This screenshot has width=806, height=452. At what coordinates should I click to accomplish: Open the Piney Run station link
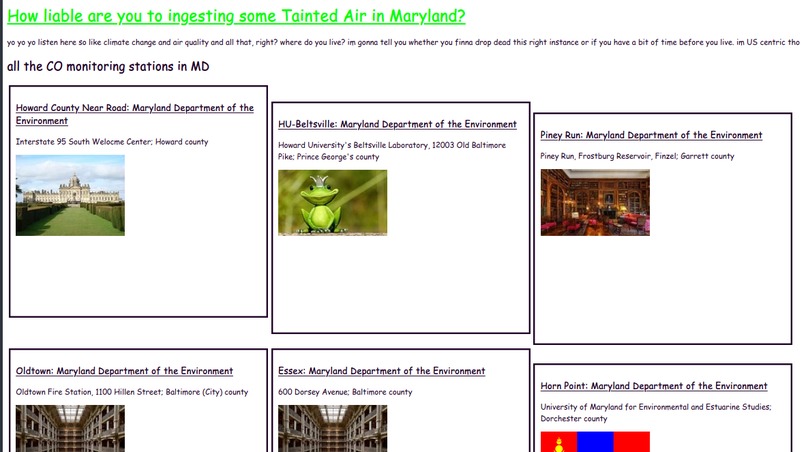click(651, 135)
